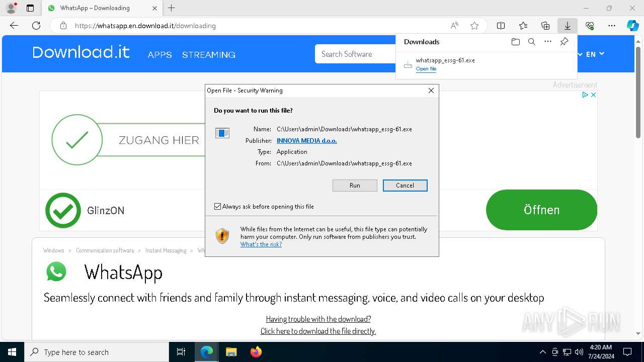Open the Edge Settings and more menu

coord(612,26)
